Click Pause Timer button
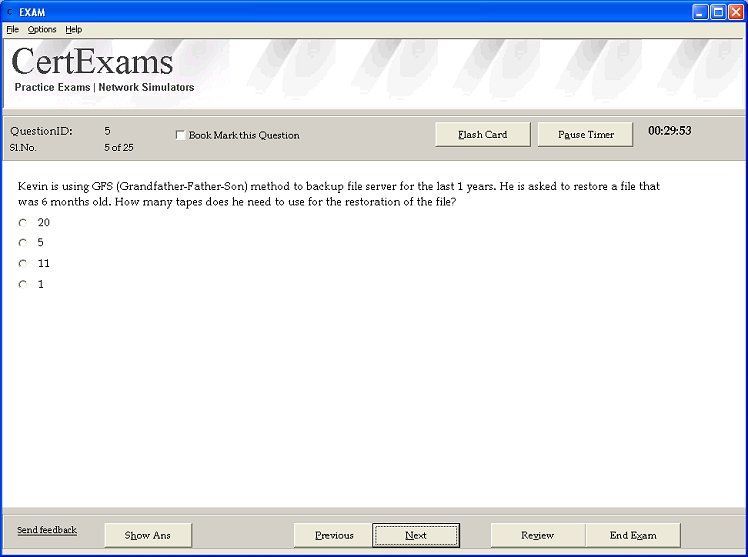Screen dimensions: 748x557 click(x=585, y=134)
